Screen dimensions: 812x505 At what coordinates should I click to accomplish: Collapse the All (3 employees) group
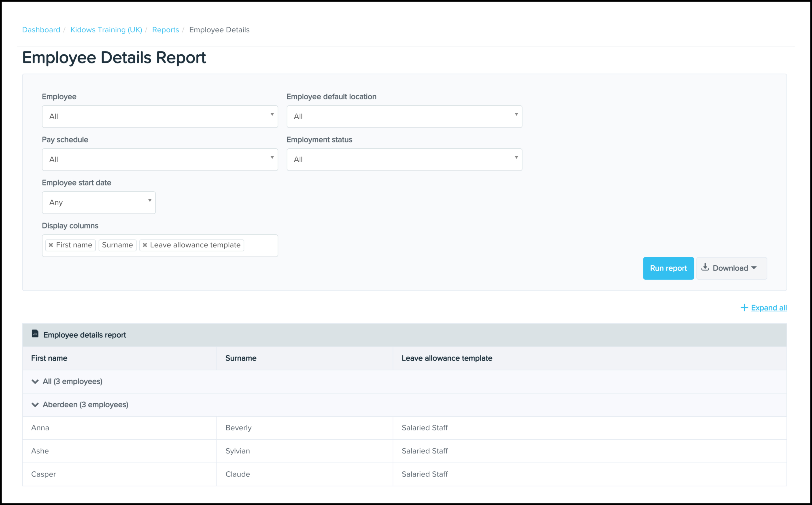pos(35,381)
